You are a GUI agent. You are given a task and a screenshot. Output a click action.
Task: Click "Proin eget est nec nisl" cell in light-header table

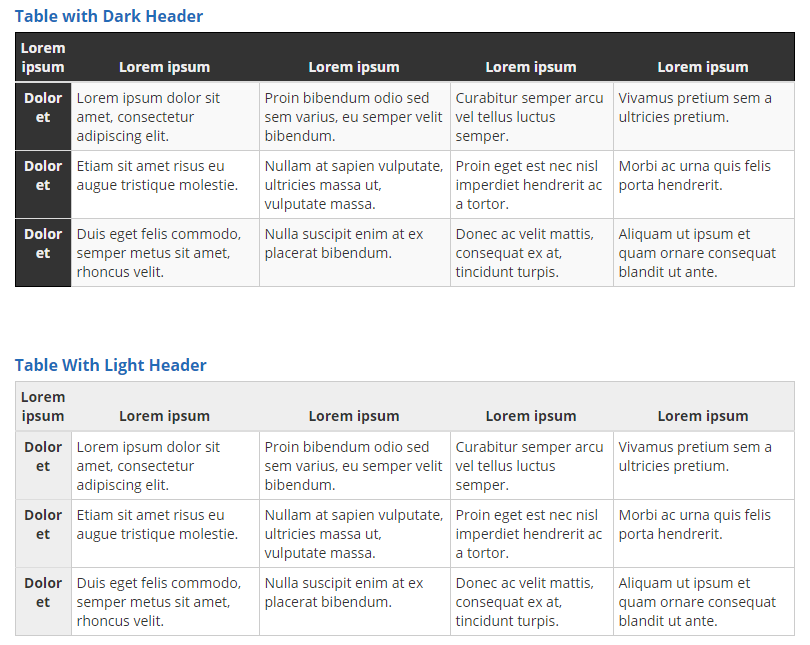point(529,534)
